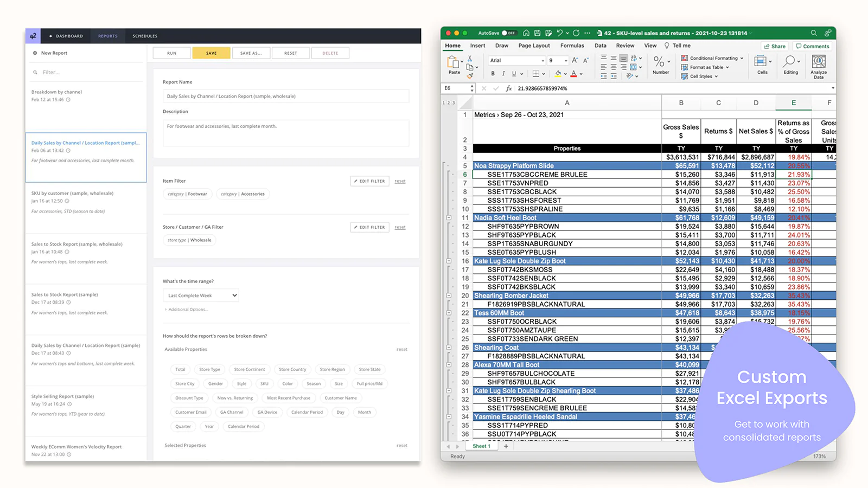Go to the Dashboard tab
This screenshot has height=488, width=868.
[x=66, y=36]
